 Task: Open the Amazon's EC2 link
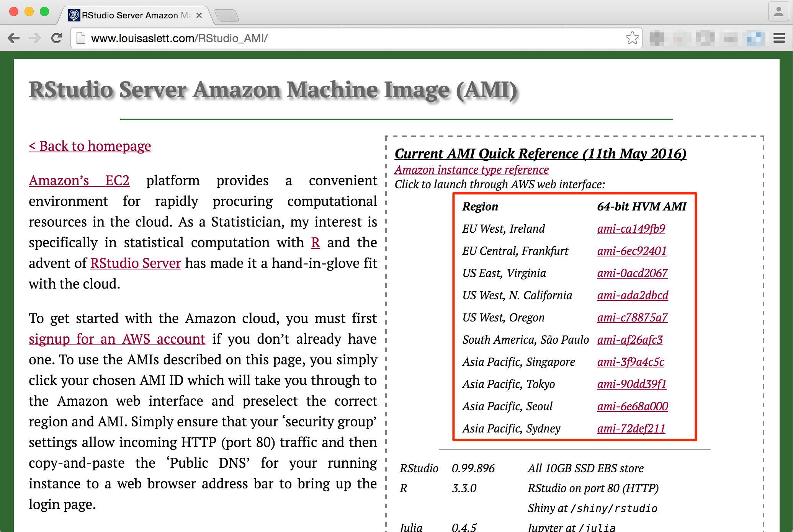point(79,181)
